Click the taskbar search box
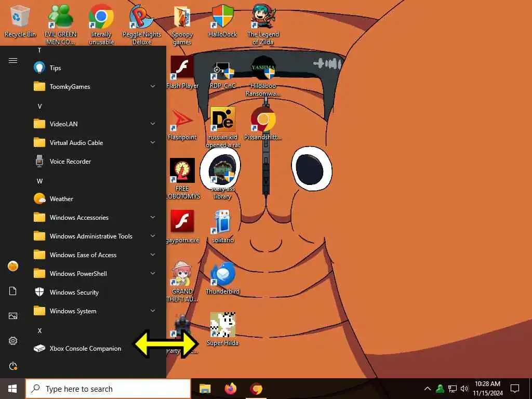The height and width of the screenshot is (399, 532). [108, 389]
